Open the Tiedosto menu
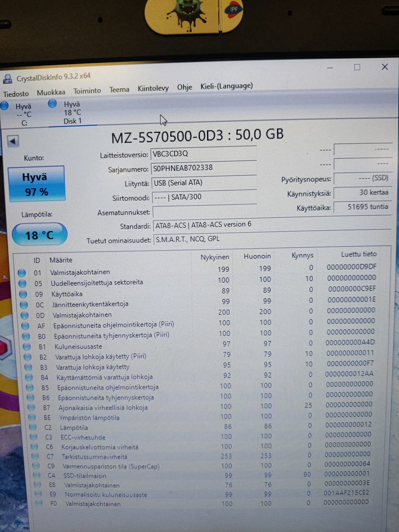 (x=16, y=94)
